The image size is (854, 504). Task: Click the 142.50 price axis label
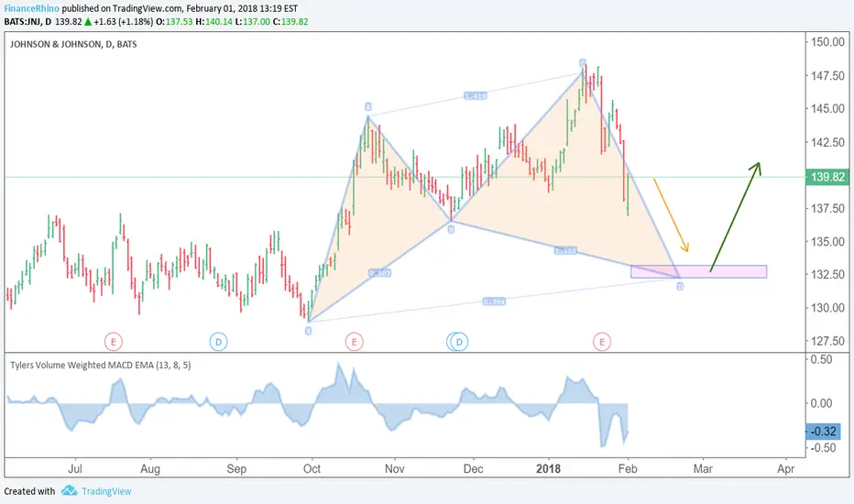(x=827, y=142)
